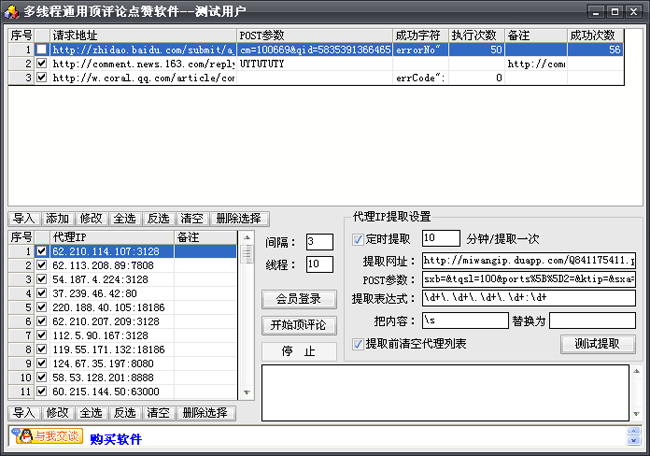The image size is (650, 456).
Task: Click the proxy list 全选 button at the bottom
Action: 91,413
